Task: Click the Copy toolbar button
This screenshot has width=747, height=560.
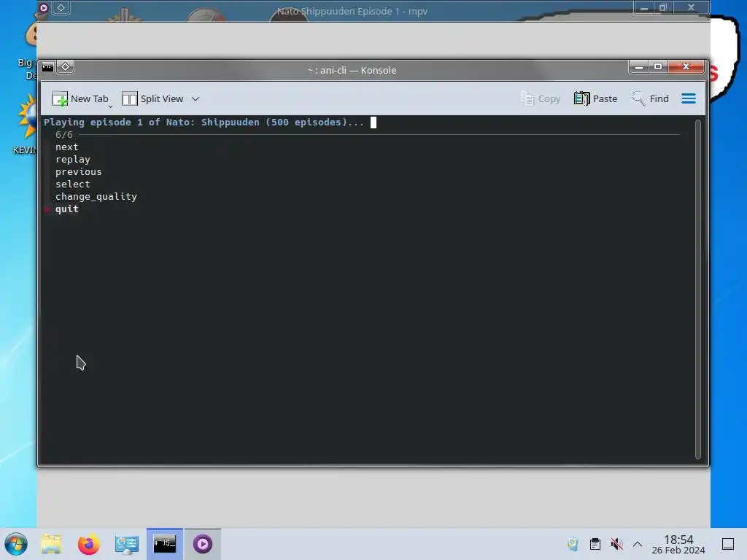Action: (x=541, y=98)
